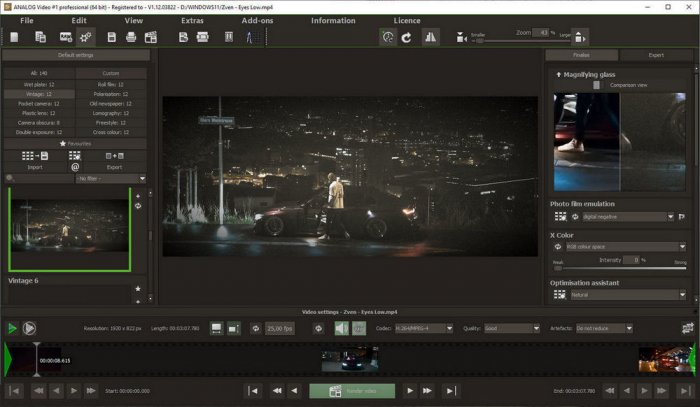Toggle the Comparison view switch
Image resolution: width=700 pixels, height=407 pixels.
pyautogui.click(x=597, y=86)
